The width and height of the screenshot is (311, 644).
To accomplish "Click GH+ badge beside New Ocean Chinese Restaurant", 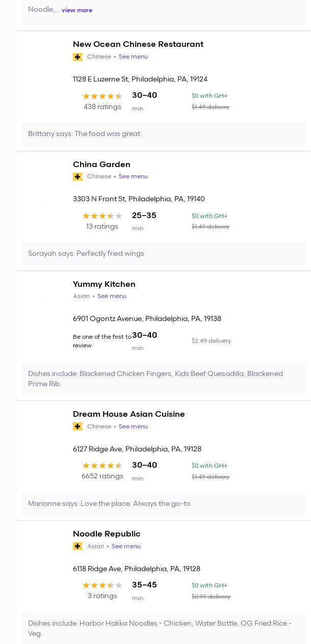I will pos(78,57).
